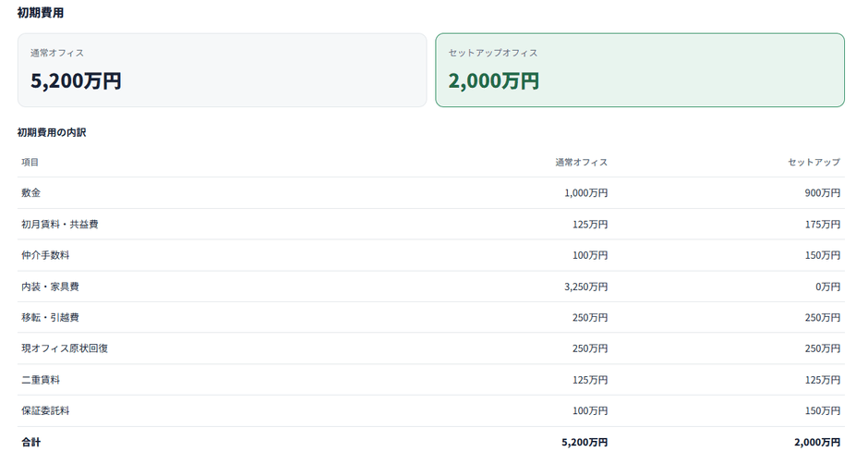This screenshot has width=868, height=464.
Task: Click the 初期費用の内訳 subheading
Action: tap(52, 132)
